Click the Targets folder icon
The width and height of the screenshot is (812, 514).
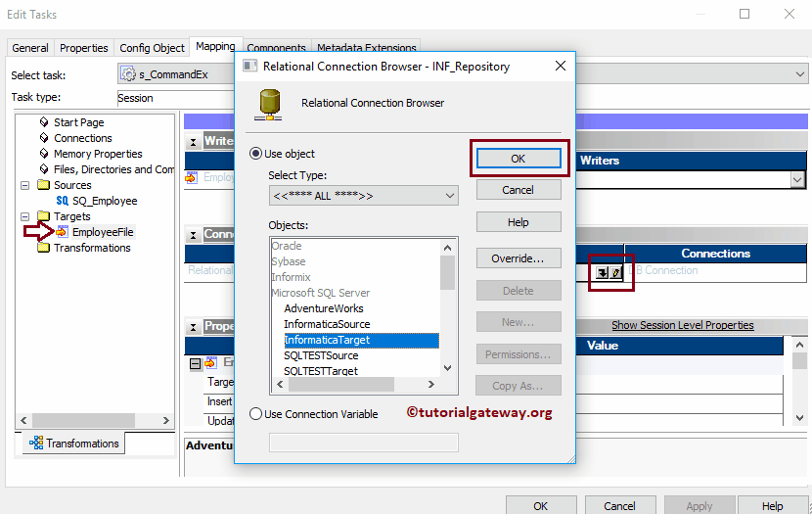point(43,216)
